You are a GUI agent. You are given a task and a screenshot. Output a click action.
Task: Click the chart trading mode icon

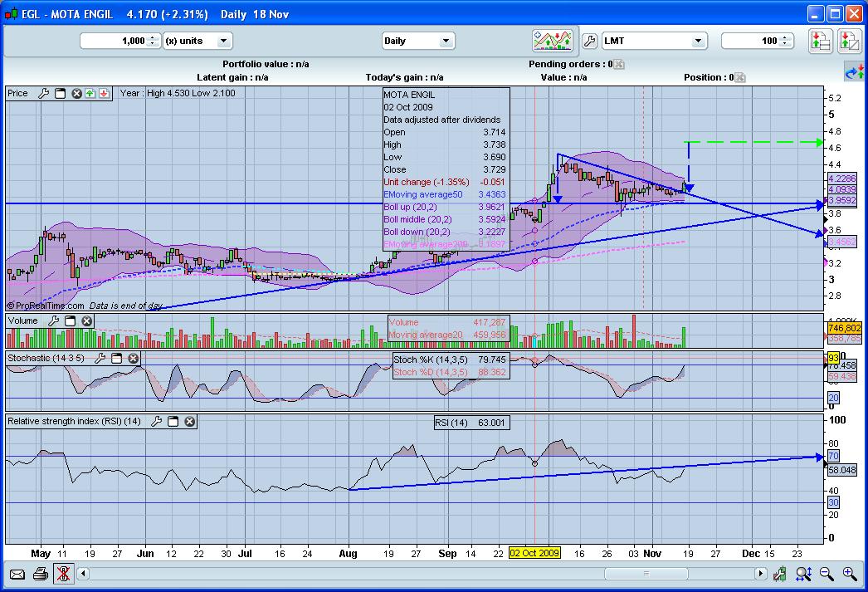click(x=552, y=41)
